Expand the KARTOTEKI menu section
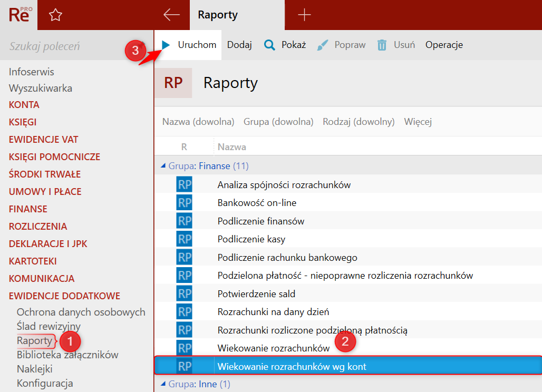This screenshot has width=542, height=392. 33,261
